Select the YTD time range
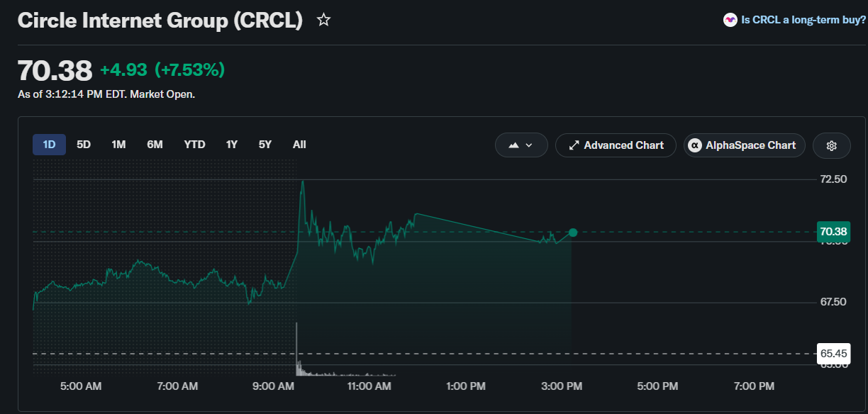The height and width of the screenshot is (414, 868). (194, 145)
